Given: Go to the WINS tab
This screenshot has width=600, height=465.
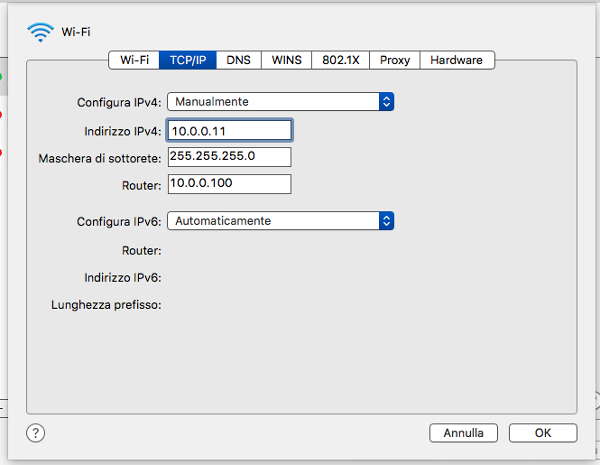Looking at the screenshot, I should [x=287, y=60].
